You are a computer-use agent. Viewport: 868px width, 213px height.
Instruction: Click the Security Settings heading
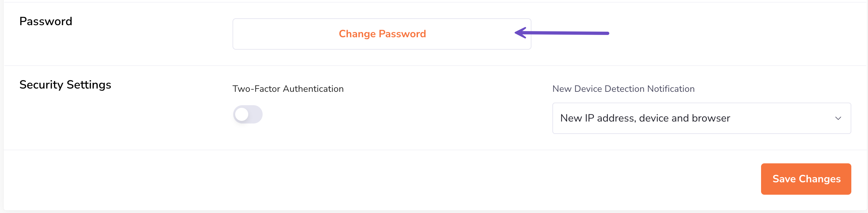65,85
